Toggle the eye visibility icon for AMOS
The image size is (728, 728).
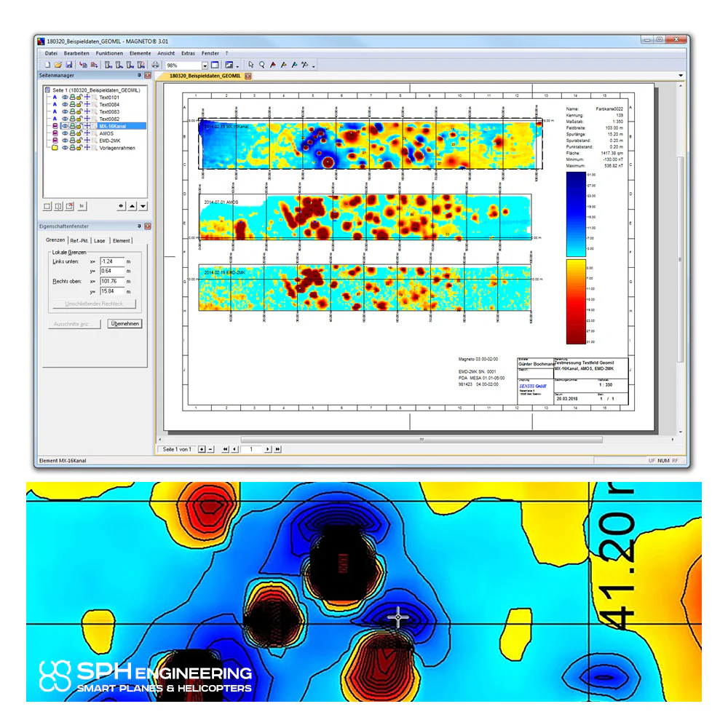point(65,133)
